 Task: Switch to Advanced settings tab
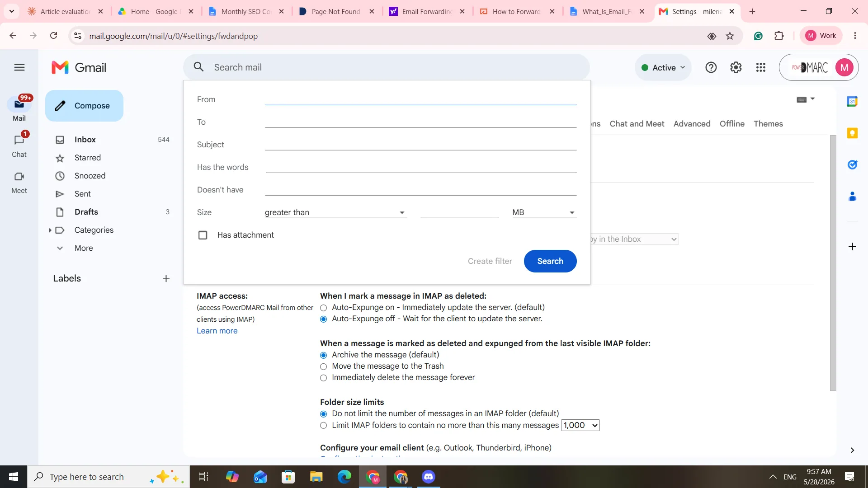pyautogui.click(x=692, y=124)
